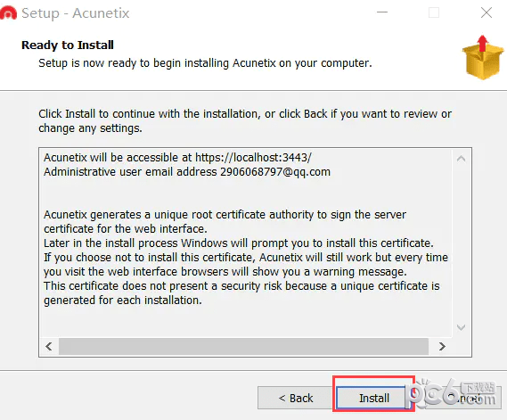Click the Setup - Acunetix title text
Screen dimensions: 507x420
point(76,13)
